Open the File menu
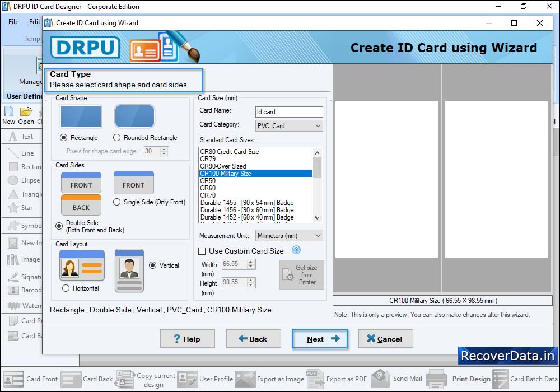 [13, 22]
